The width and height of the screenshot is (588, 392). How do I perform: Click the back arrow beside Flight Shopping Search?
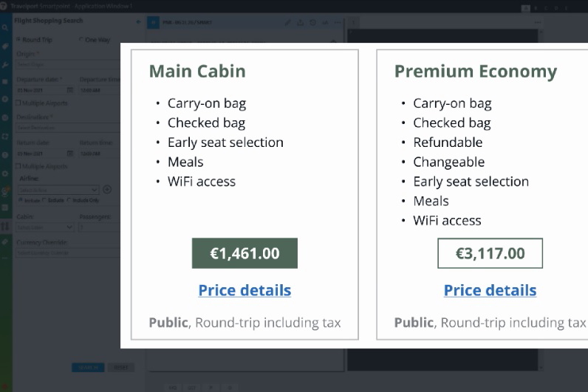click(138, 21)
